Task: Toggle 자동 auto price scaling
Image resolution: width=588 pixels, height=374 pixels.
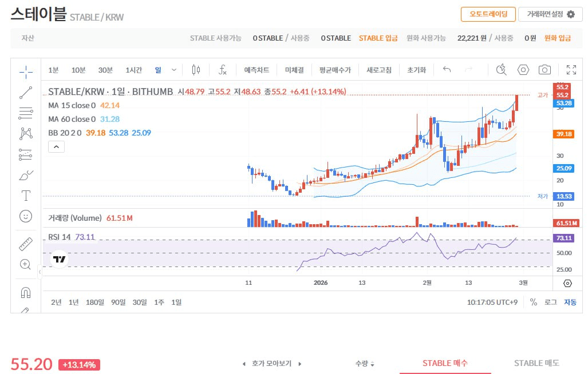Action: 570,302
